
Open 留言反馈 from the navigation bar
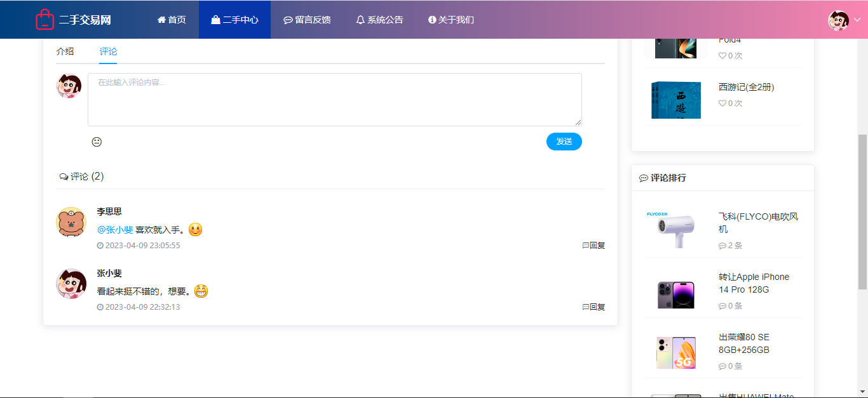pos(307,20)
